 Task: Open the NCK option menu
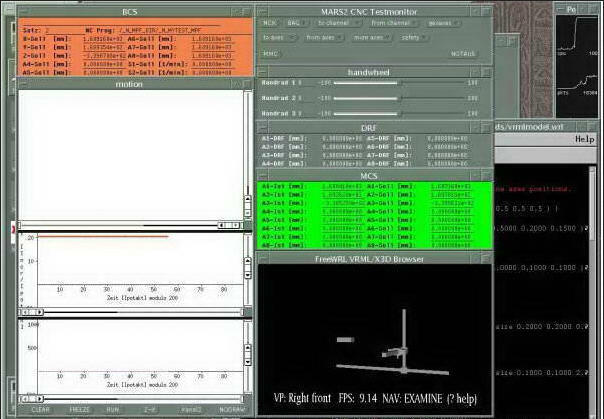pyautogui.click(x=270, y=22)
